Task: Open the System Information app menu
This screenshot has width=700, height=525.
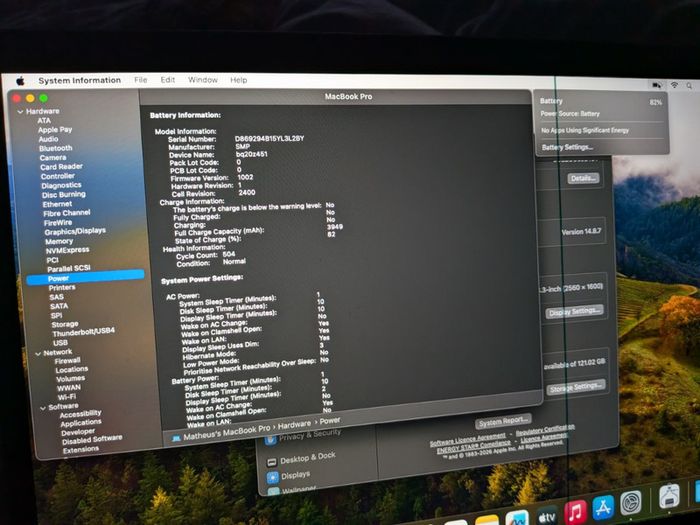Action: 79,80
